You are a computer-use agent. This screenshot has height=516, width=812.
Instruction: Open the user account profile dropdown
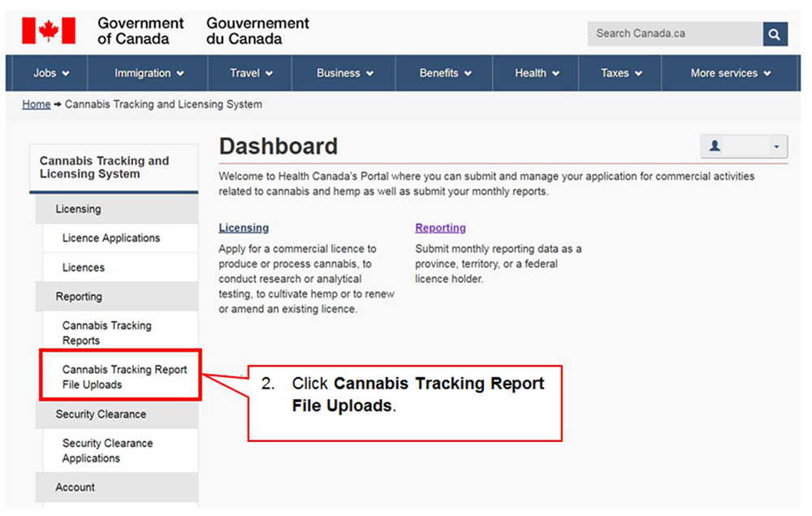(744, 146)
